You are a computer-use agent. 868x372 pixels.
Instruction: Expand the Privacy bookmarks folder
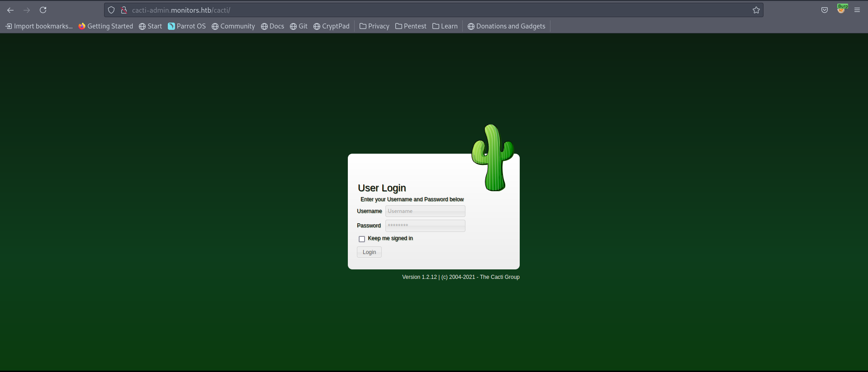[x=374, y=26]
